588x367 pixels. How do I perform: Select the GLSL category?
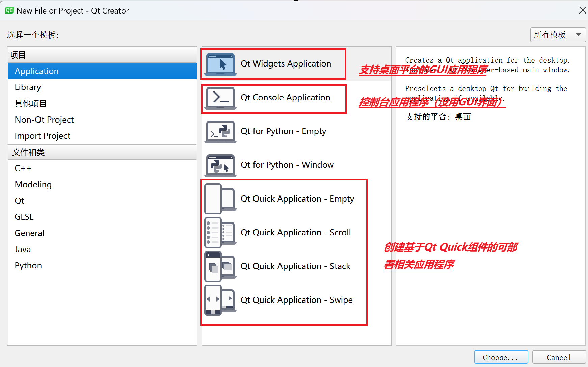102,217
